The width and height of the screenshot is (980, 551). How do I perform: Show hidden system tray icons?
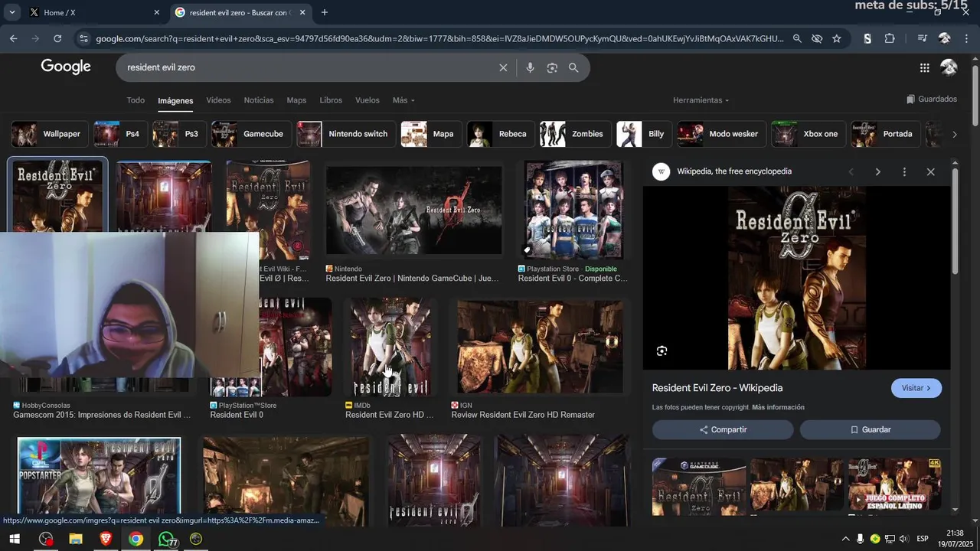coord(845,539)
